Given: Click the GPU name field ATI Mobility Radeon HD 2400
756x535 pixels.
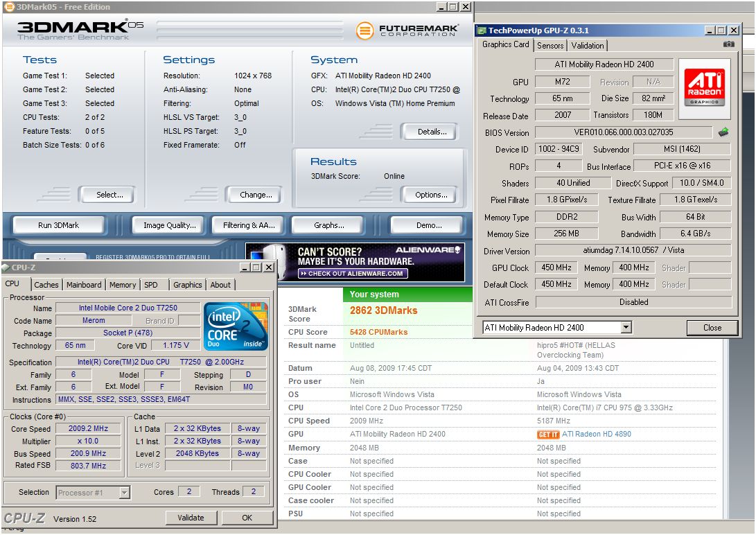Looking at the screenshot, I should click(x=604, y=64).
